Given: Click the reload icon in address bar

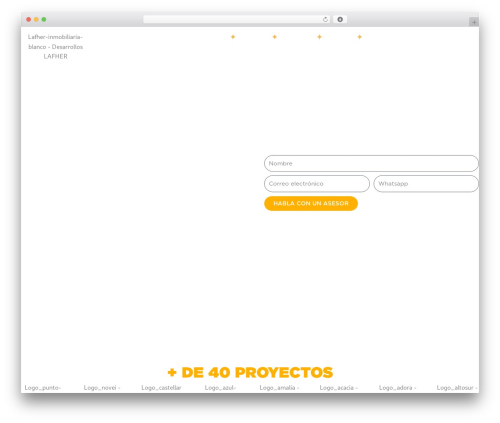Looking at the screenshot, I should (325, 20).
